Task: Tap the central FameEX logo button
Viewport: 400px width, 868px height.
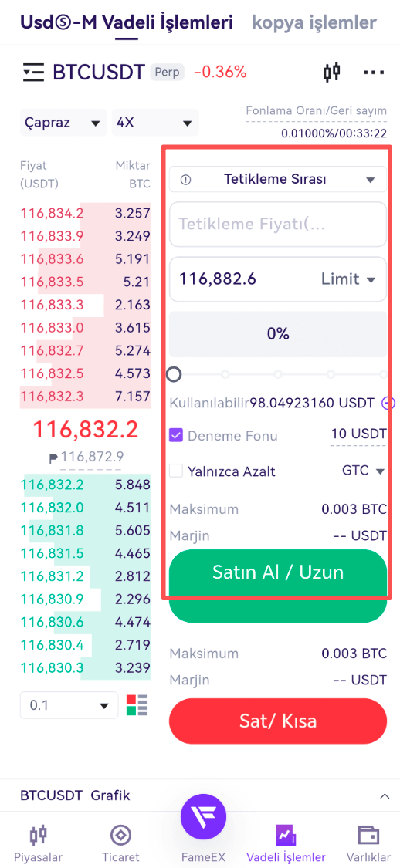Action: click(203, 817)
